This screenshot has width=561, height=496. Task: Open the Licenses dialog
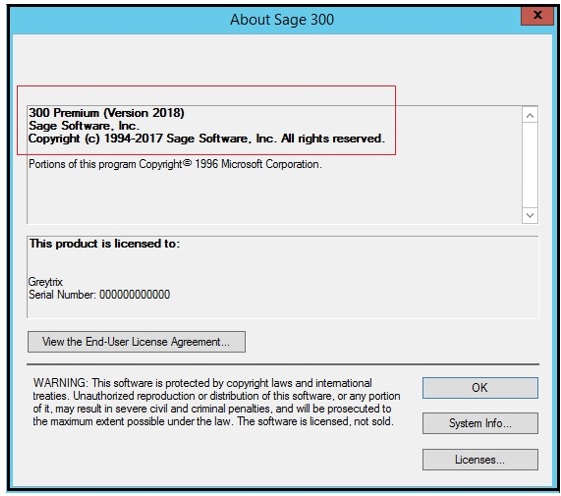(x=480, y=459)
